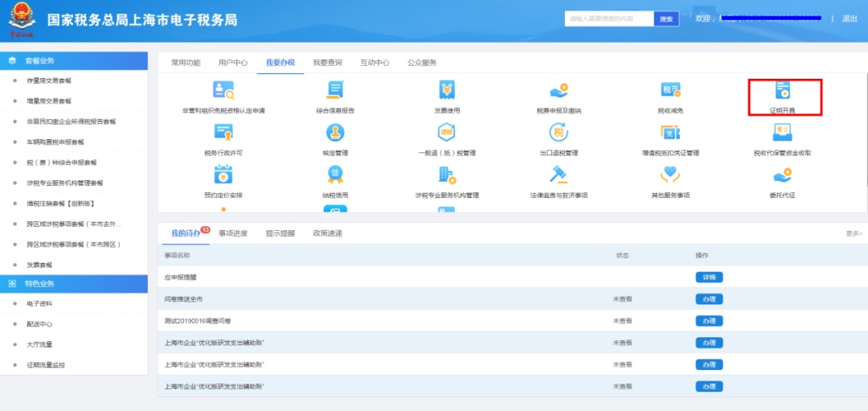Collapse the 套餐业务 sidebar section
Image resolution: width=868 pixels, height=411 pixels.
74,61
